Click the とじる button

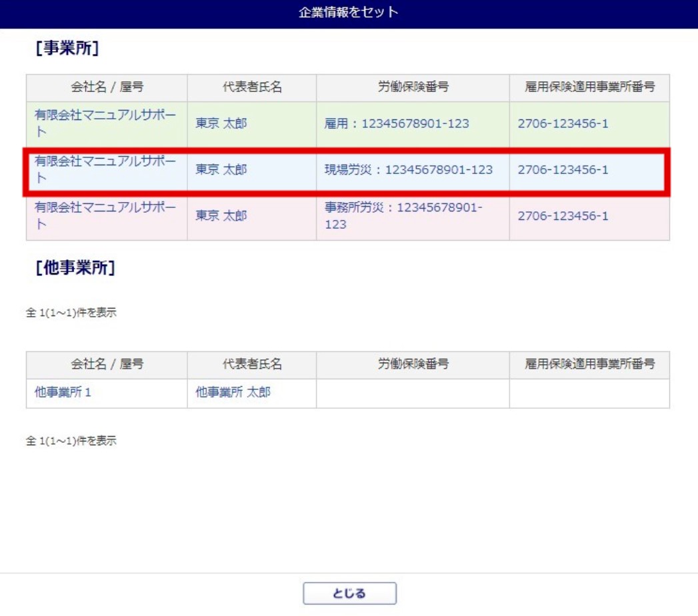(x=349, y=593)
